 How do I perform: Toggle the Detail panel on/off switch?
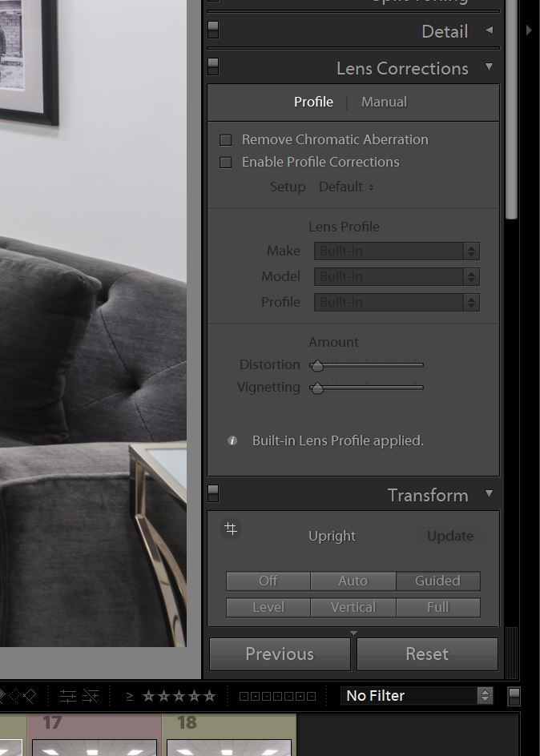[213, 30]
